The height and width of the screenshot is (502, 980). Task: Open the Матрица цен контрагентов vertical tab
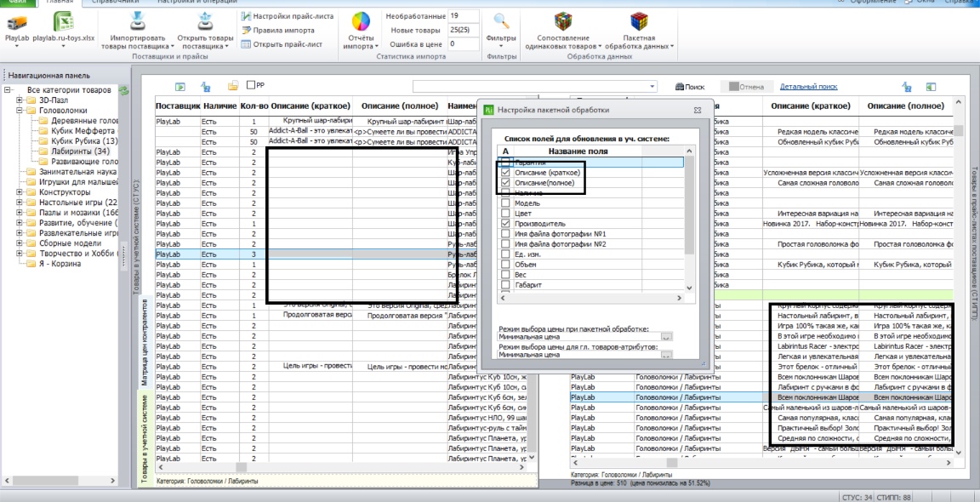(145, 340)
